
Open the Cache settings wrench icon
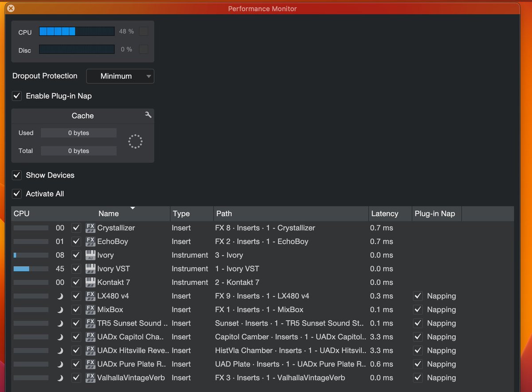coord(148,115)
